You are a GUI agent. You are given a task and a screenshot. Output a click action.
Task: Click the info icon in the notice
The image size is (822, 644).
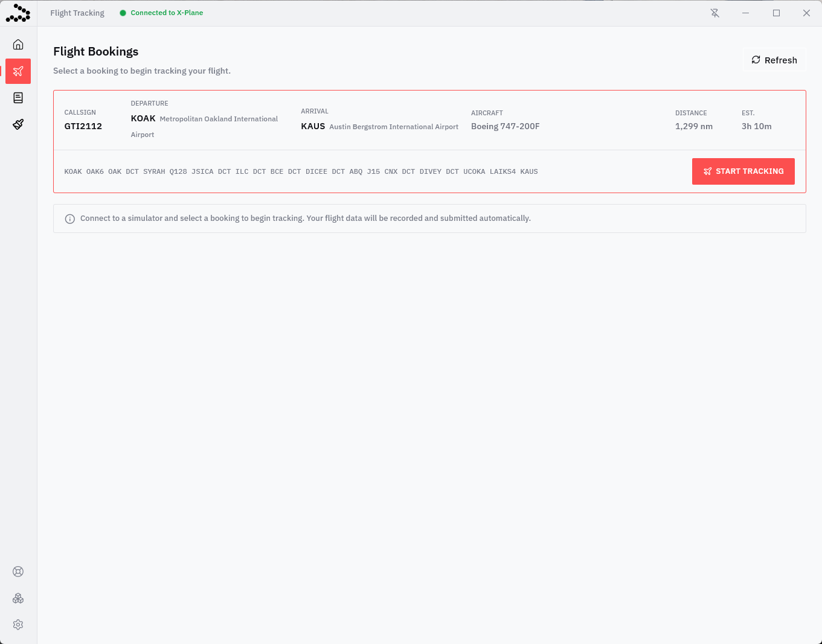click(x=70, y=218)
